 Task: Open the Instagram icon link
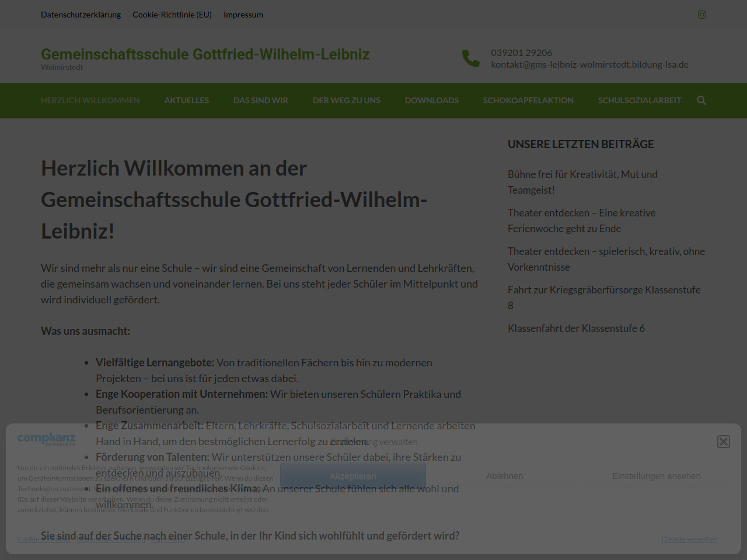point(701,15)
